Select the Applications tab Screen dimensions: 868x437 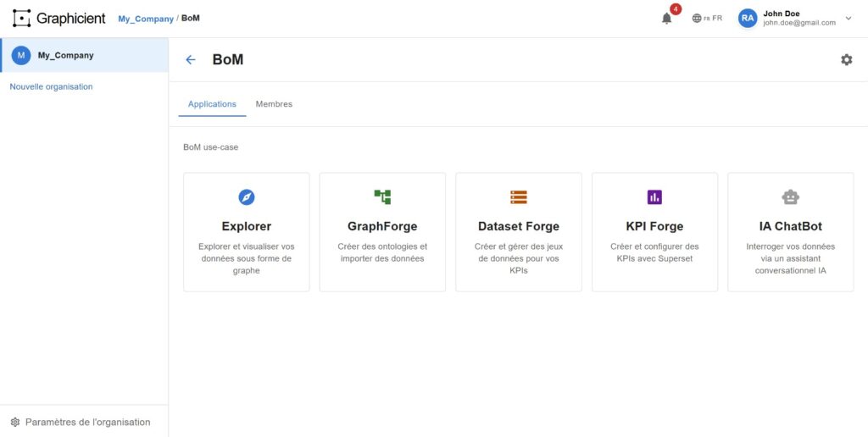[x=212, y=104]
